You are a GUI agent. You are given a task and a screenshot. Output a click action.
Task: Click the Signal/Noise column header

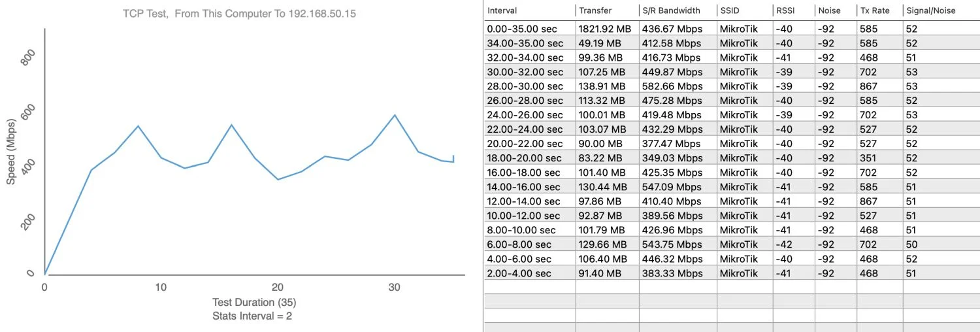tap(931, 10)
